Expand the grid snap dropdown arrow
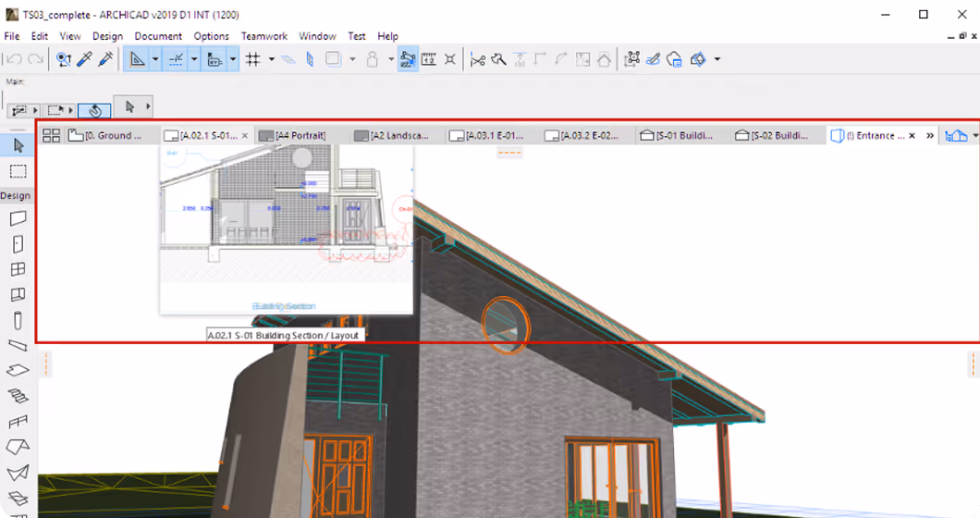Viewport: 980px width, 518px height. click(x=271, y=59)
